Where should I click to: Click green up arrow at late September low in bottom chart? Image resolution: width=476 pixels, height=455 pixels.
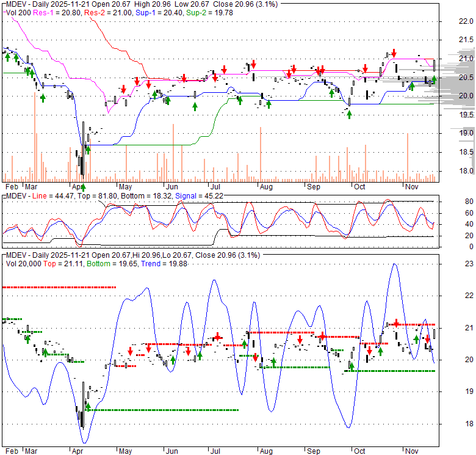(351, 366)
